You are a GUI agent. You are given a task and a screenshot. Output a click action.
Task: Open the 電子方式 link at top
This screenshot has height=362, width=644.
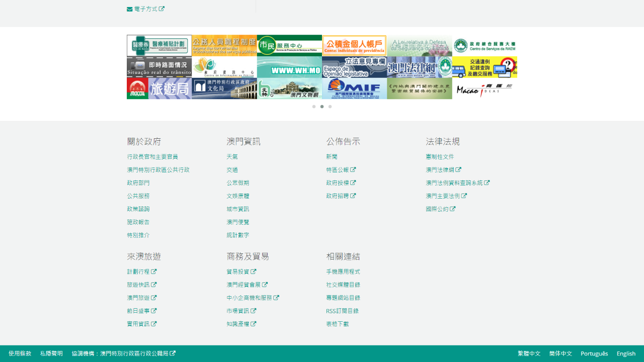146,9
